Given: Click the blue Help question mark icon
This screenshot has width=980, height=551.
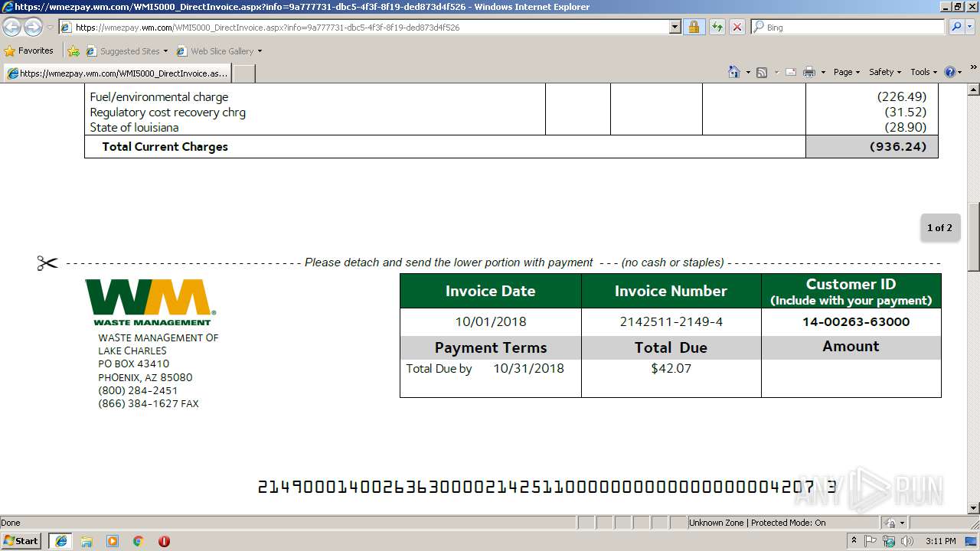Looking at the screenshot, I should (950, 72).
